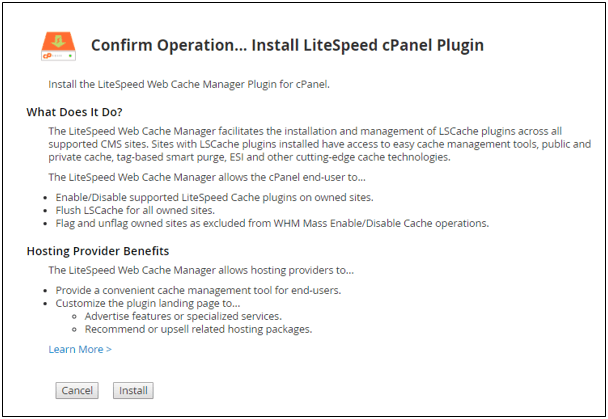
Task: Open the Learn More link
Action: [80, 349]
